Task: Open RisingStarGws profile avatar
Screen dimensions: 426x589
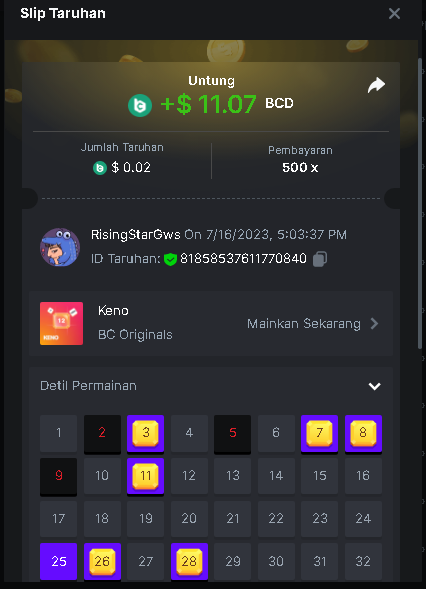Action: pyautogui.click(x=60, y=247)
